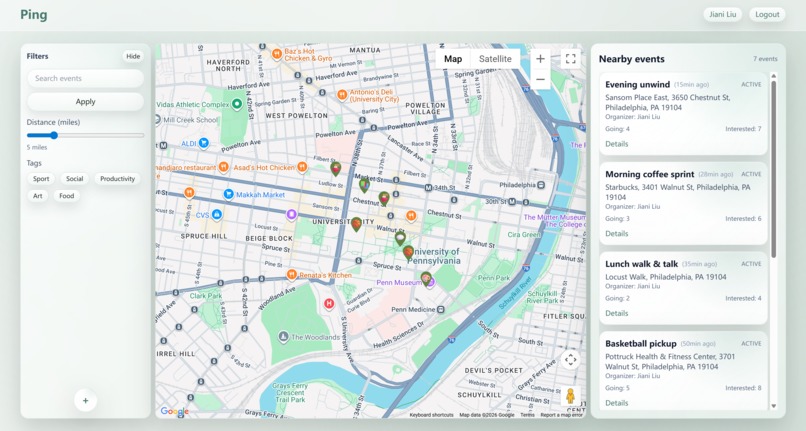The width and height of the screenshot is (806, 431).
Task: Click the Kilimanjaro restaurant icon
Action: pyautogui.click(x=223, y=167)
